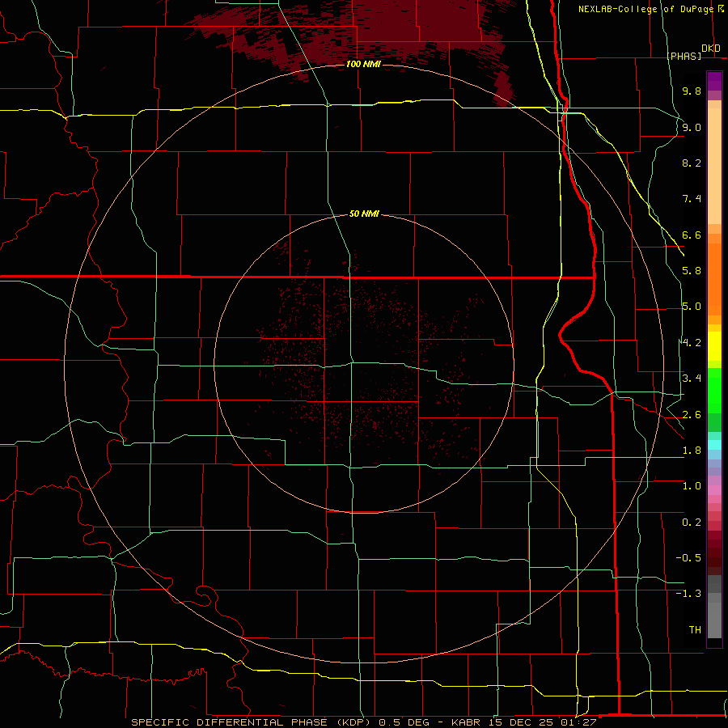Click the 6.6 scale value
728x728 pixels.
point(692,235)
